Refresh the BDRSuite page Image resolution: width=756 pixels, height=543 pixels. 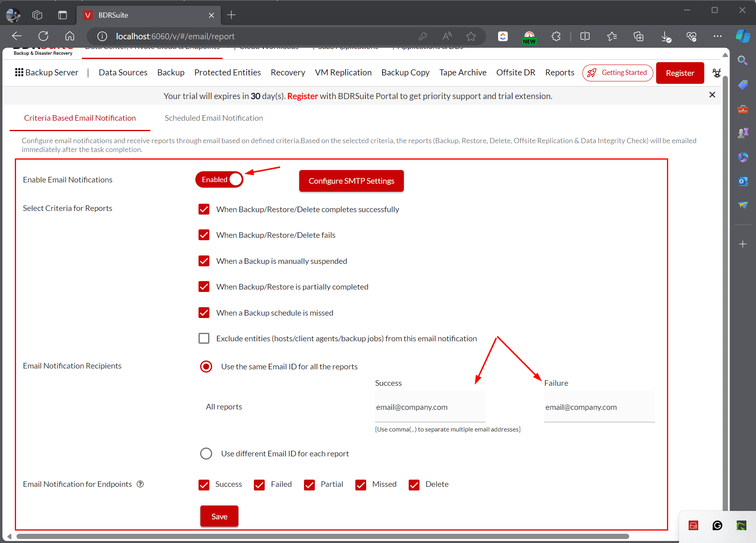point(43,36)
